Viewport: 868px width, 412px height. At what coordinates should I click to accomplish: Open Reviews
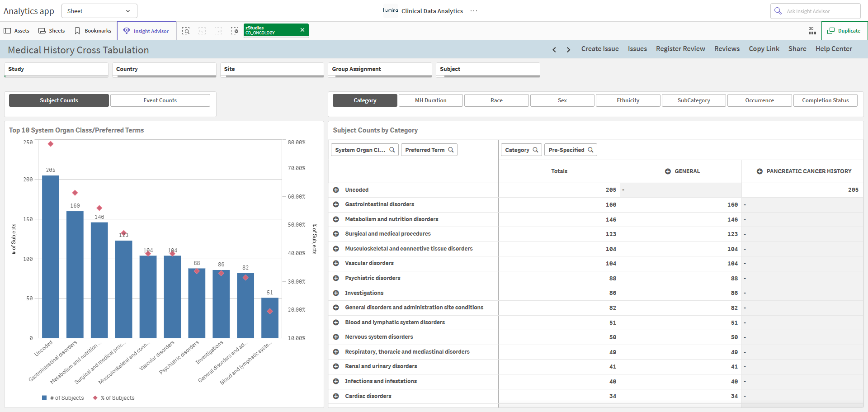pyautogui.click(x=727, y=49)
